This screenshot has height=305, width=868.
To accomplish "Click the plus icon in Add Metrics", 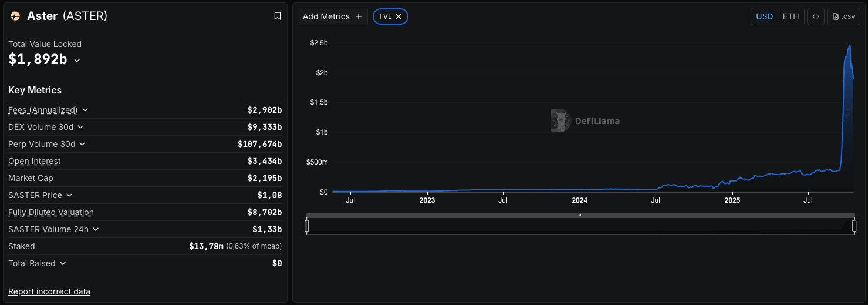I will [359, 16].
